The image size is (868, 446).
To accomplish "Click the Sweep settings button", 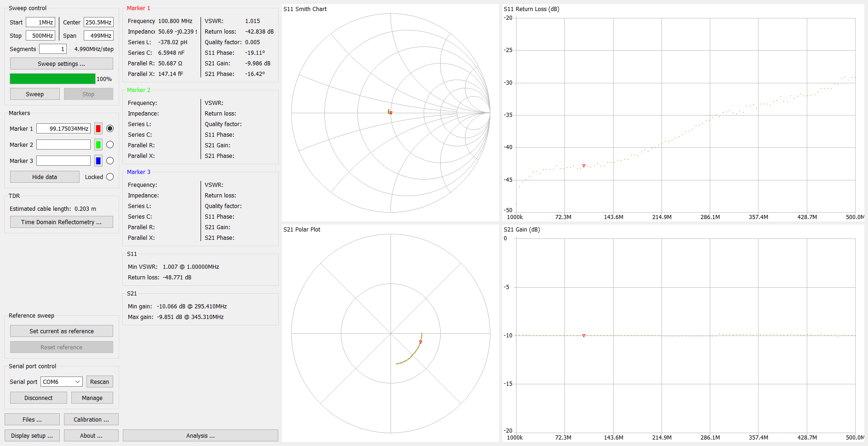I will coord(61,64).
